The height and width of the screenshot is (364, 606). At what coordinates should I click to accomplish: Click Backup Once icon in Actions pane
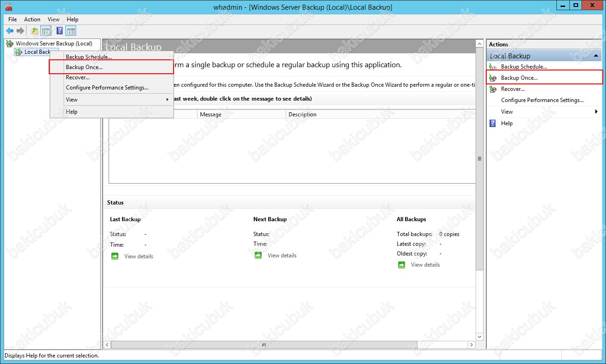pos(493,78)
